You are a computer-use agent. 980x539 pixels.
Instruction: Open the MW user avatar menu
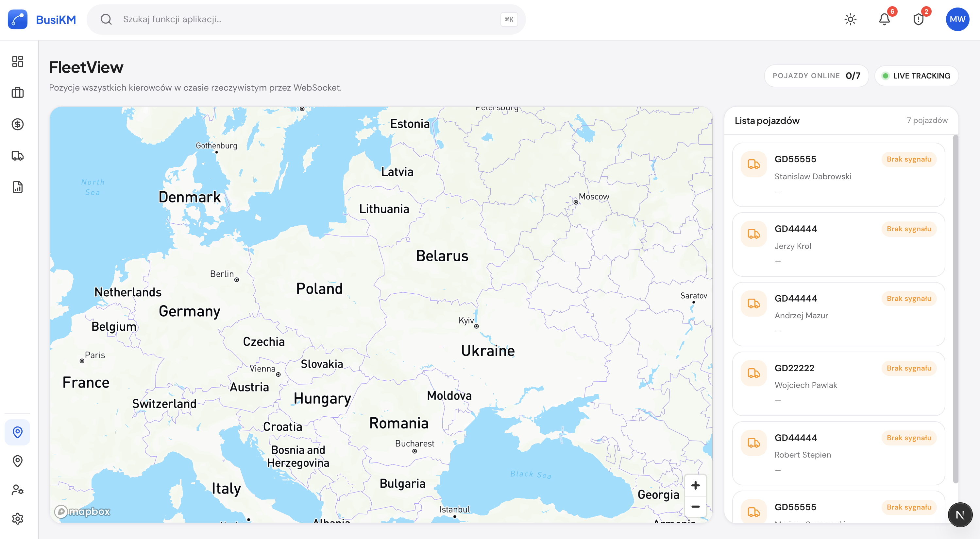coord(957,19)
